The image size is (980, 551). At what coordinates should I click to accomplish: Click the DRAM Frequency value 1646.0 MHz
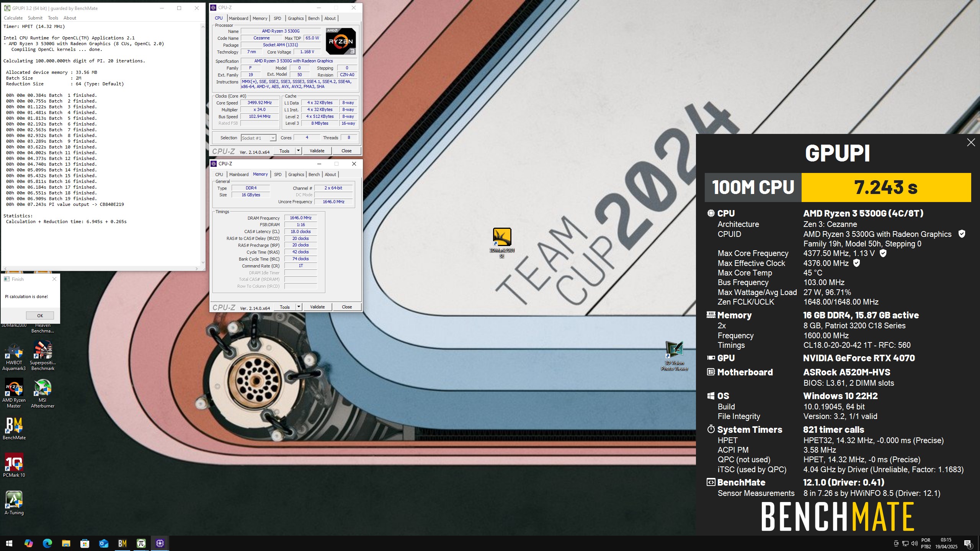coord(301,218)
